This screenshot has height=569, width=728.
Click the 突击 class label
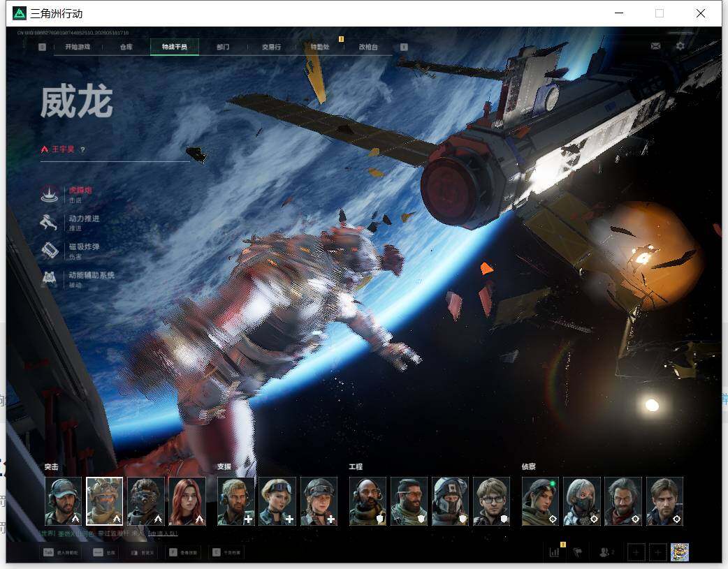(51, 467)
